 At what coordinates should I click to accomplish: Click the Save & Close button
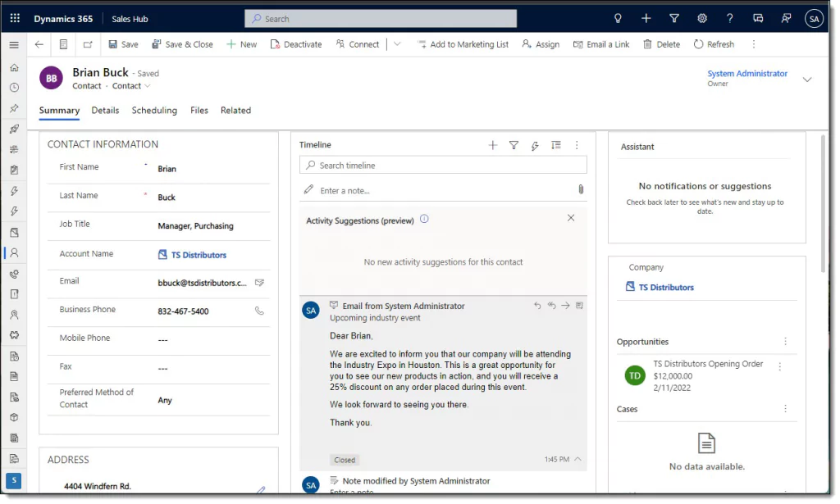click(182, 44)
